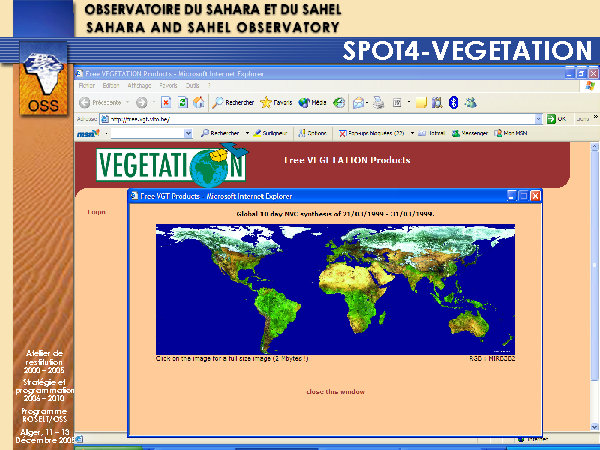Click the Surligneur highlighter tool
The height and width of the screenshot is (450, 600).
[270, 133]
